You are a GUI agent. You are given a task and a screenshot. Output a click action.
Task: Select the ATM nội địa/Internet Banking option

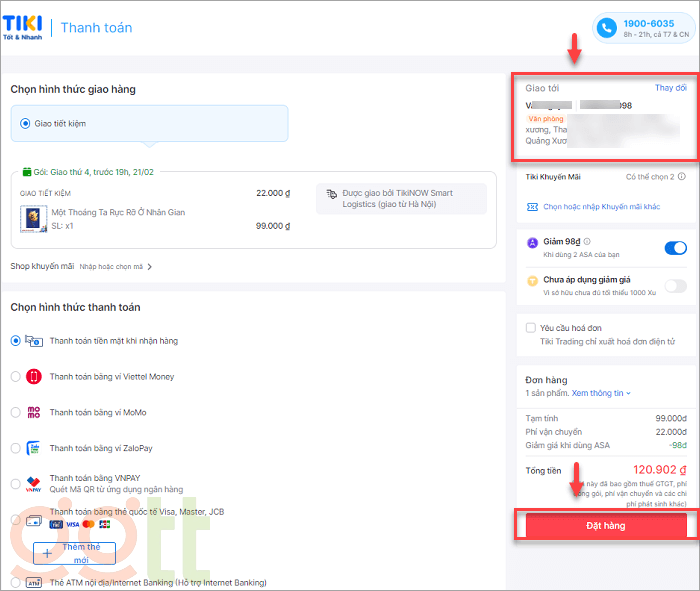tap(15, 582)
